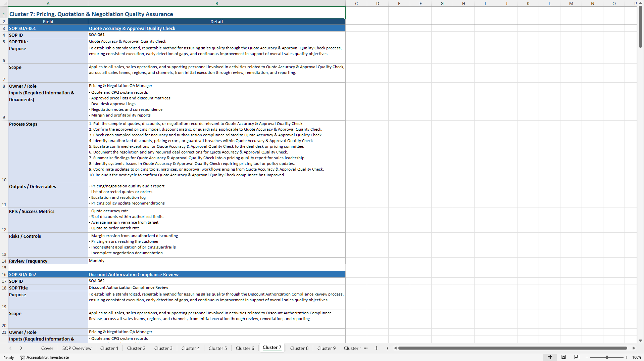Select column A header
This screenshot has width=644, height=361.
click(48, 3)
